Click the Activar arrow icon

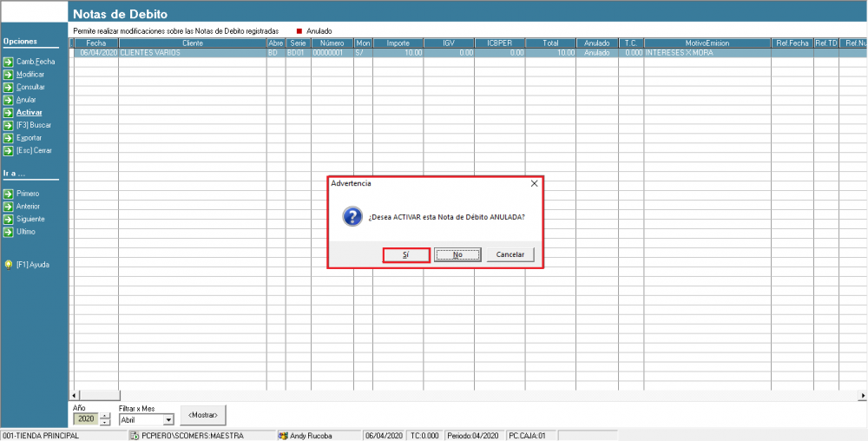(x=8, y=112)
